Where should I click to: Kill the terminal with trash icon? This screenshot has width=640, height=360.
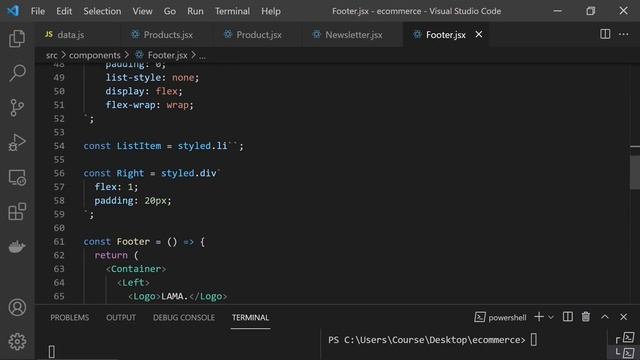tap(586, 317)
